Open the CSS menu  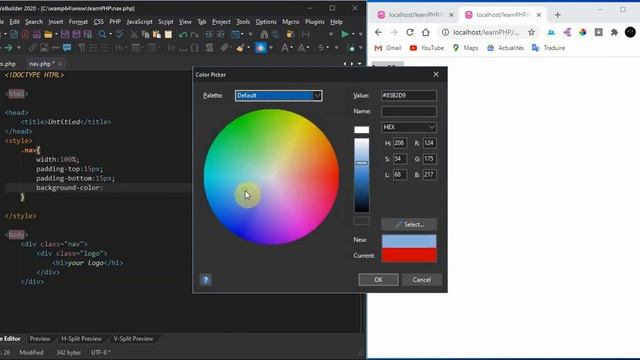click(98, 22)
